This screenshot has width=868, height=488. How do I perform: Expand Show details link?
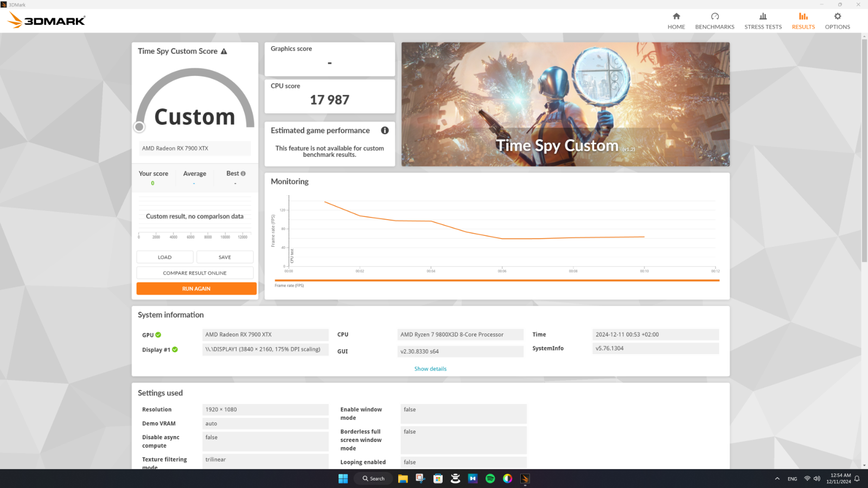click(x=430, y=369)
